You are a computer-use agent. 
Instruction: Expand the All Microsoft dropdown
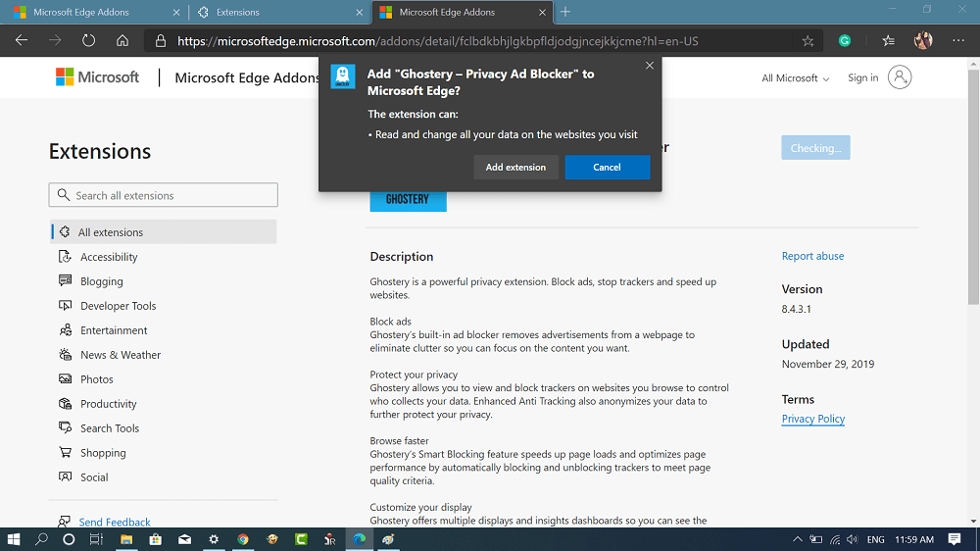coord(795,78)
